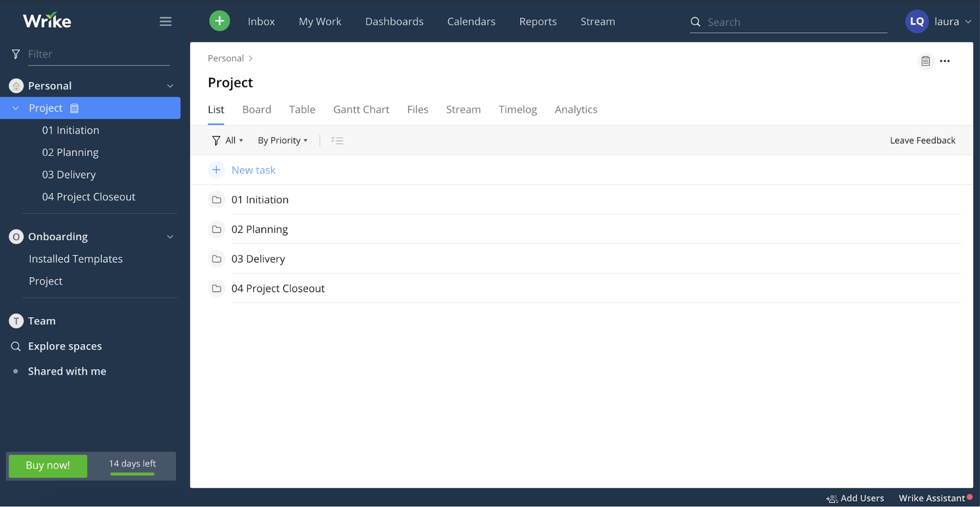Open the project description clipboard icon
This screenshot has height=507, width=980.
tap(925, 61)
